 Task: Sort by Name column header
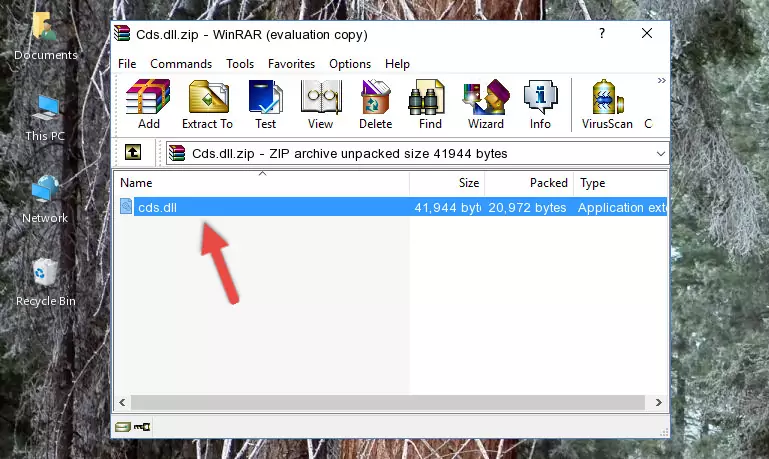[x=262, y=183]
